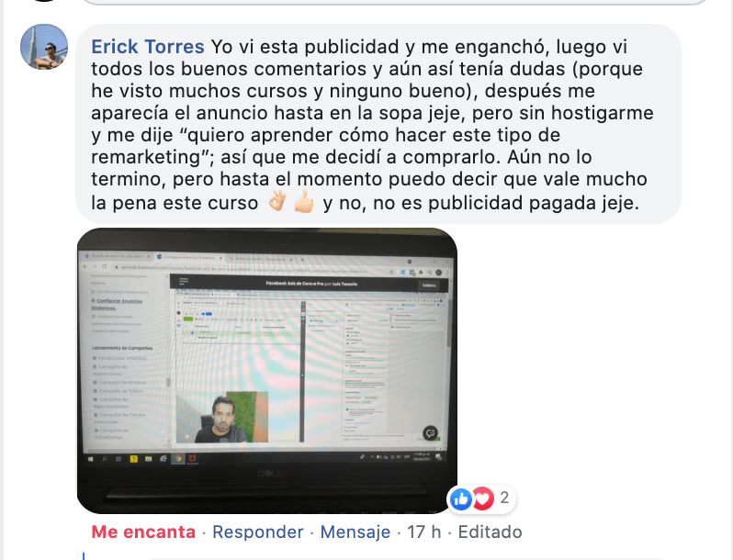This screenshot has width=733, height=560.
Task: Select the course sidebar scrollbar handle
Action: (x=168, y=382)
